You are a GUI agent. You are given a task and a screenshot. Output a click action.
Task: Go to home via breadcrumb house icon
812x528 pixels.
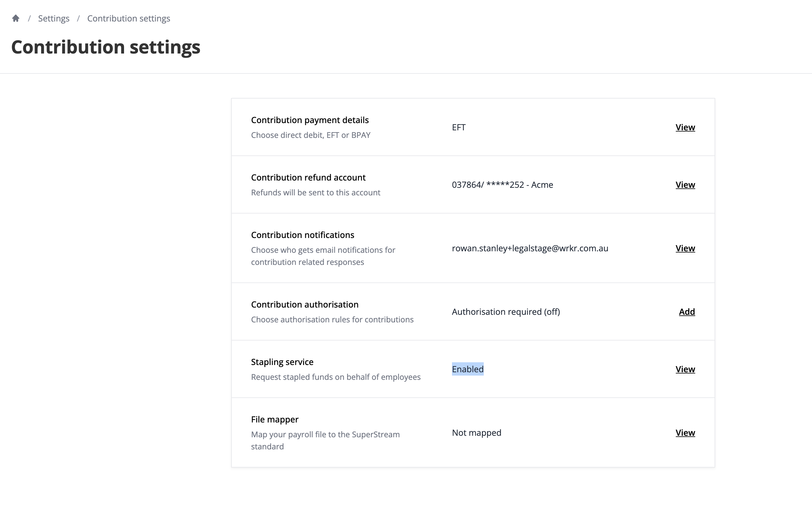pos(16,18)
